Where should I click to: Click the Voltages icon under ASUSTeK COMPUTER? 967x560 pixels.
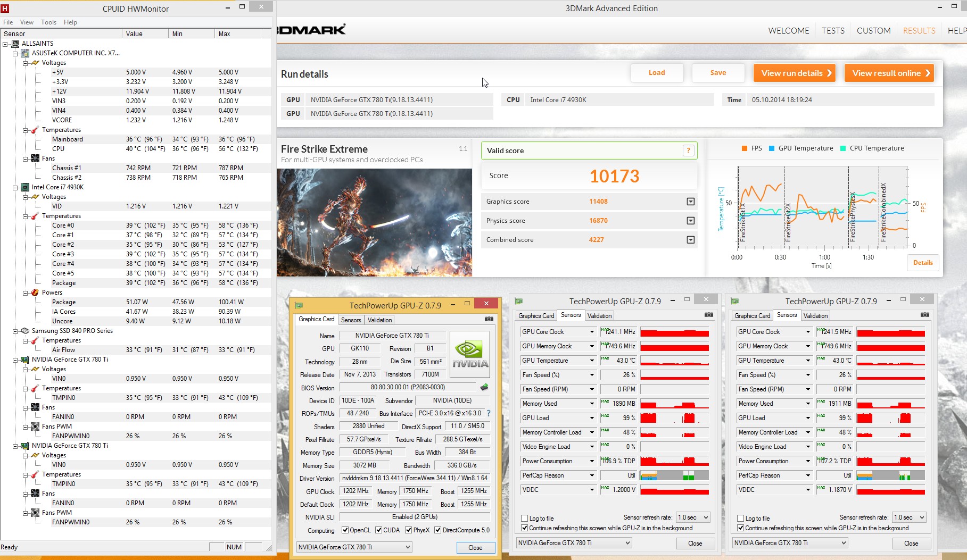(35, 63)
